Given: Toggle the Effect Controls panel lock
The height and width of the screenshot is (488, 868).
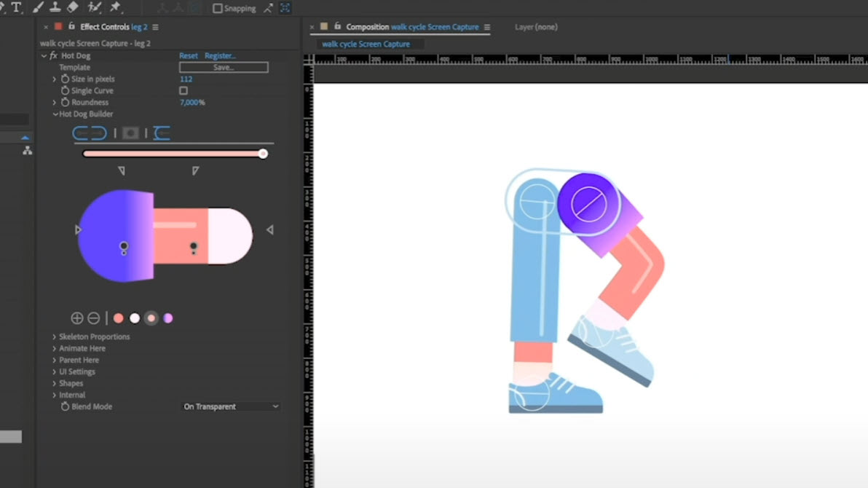Looking at the screenshot, I should click(71, 26).
